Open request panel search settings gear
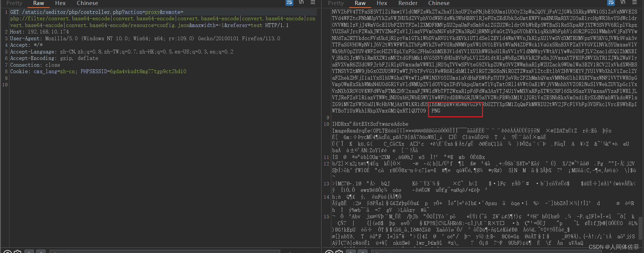644x253 pixels. pos(18,252)
